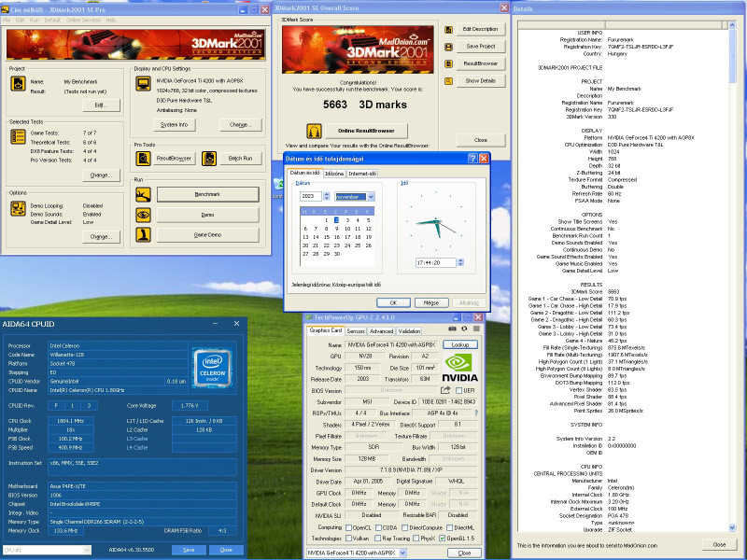Click the ResultBrowser magnifier icon under Pro Tools
This screenshot has width=747, height=560.
[144, 158]
